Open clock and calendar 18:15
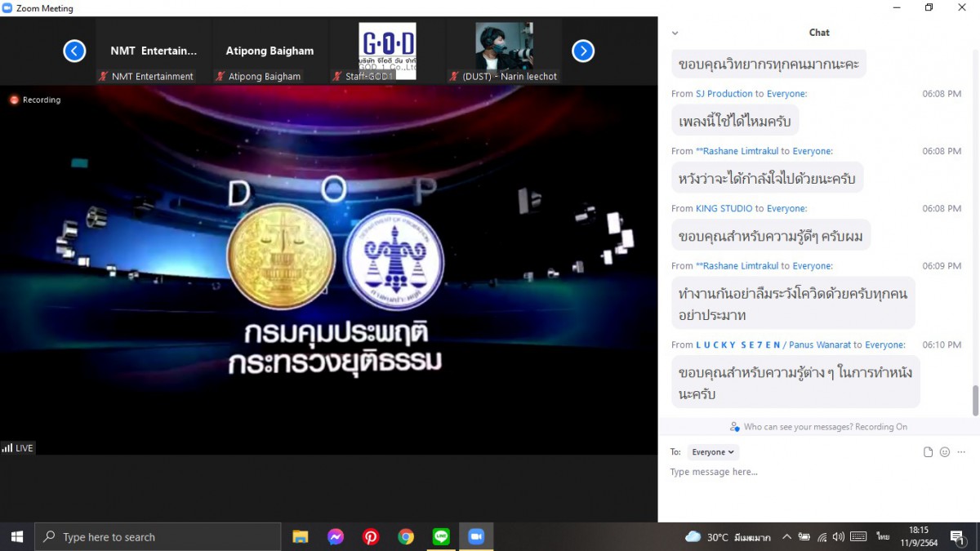 [918, 537]
